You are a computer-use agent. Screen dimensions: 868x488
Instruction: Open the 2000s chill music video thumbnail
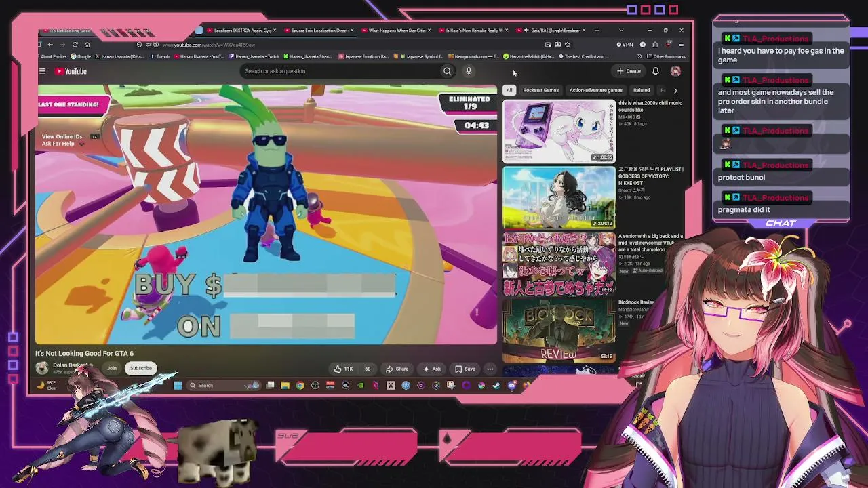pyautogui.click(x=559, y=131)
